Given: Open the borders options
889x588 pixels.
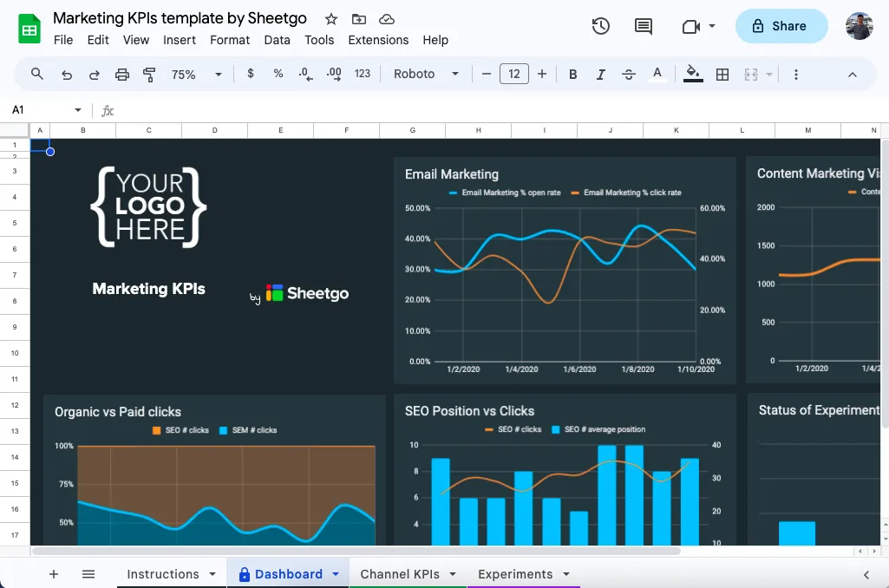Looking at the screenshot, I should [x=722, y=75].
